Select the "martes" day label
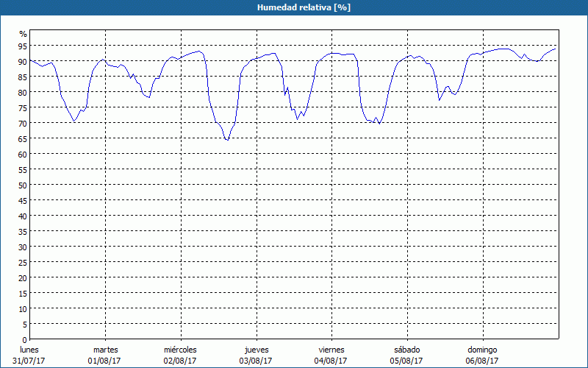The image size is (588, 368). tap(105, 350)
